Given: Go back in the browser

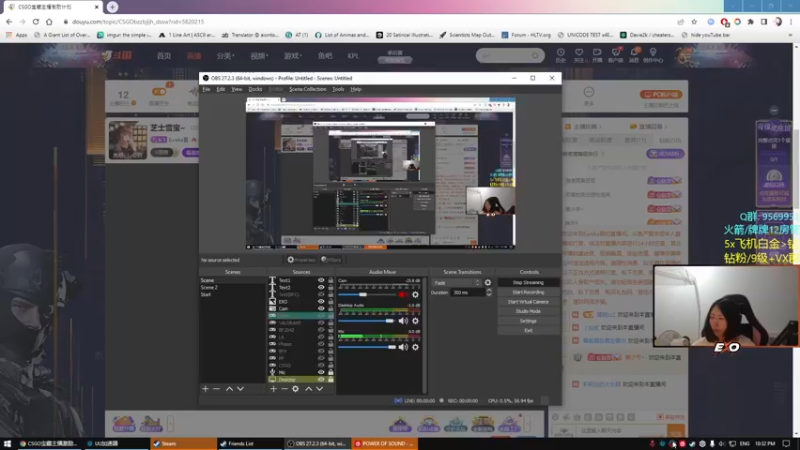Looking at the screenshot, I should (x=9, y=22).
